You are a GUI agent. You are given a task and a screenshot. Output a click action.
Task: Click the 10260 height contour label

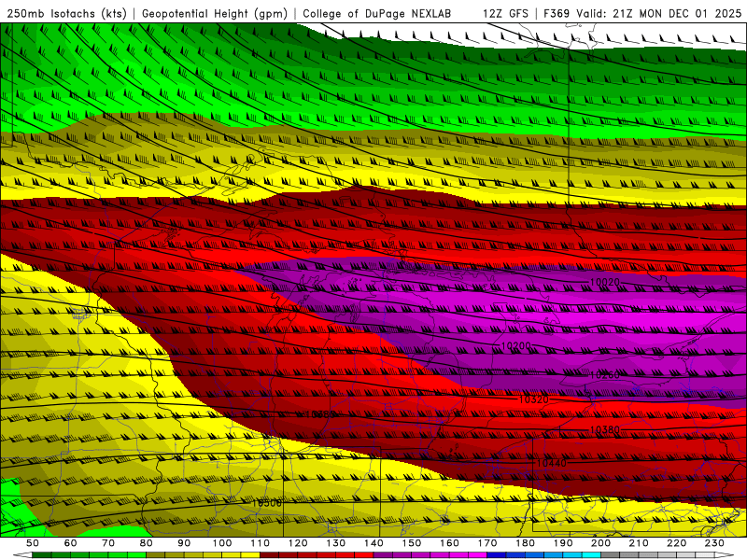604,375
